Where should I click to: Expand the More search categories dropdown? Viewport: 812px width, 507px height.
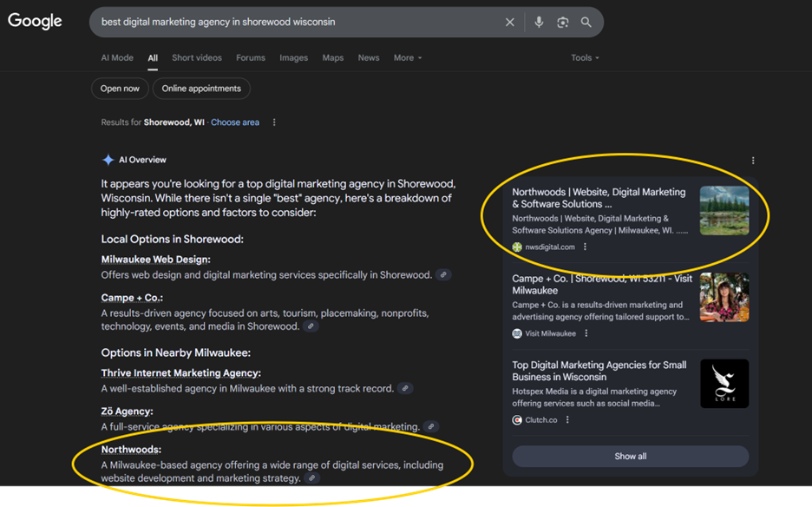408,58
